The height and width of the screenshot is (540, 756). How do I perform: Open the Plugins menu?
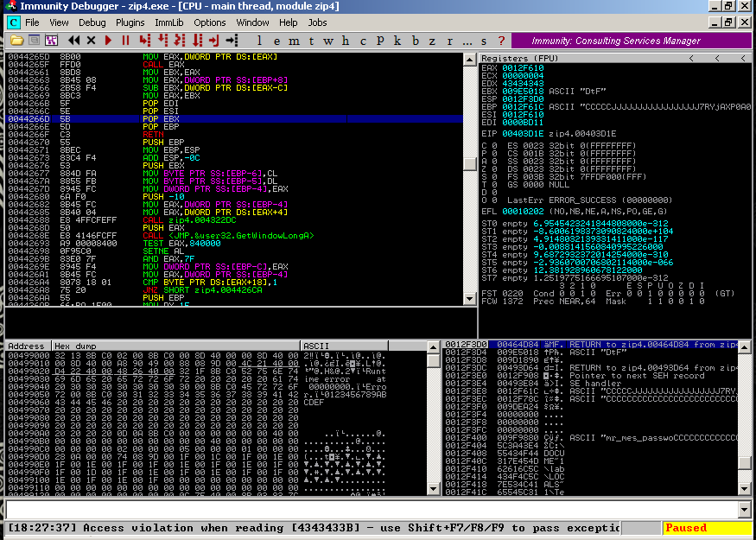130,22
